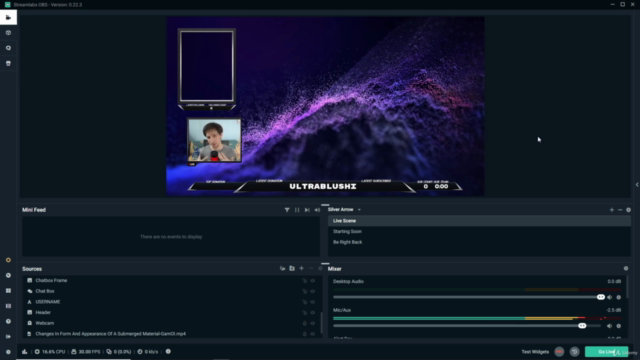
Task: Hide the Chat Box source
Action: pos(313,291)
